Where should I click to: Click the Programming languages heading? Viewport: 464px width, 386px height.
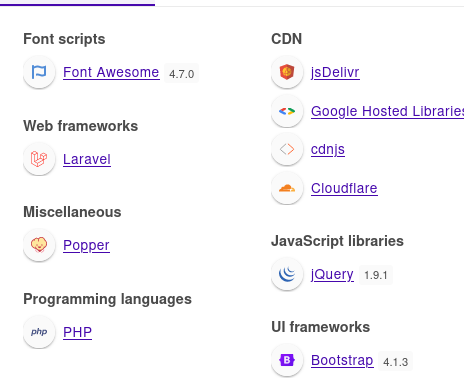coord(107,299)
